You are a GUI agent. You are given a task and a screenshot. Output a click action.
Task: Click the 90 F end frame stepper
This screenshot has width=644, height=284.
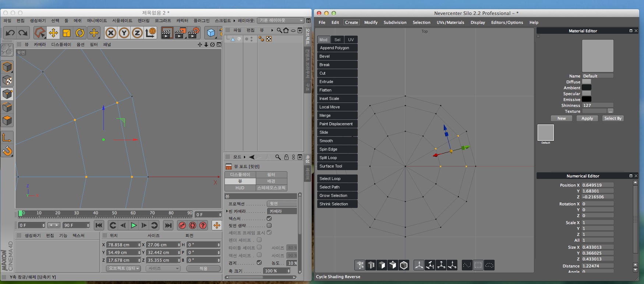point(88,225)
